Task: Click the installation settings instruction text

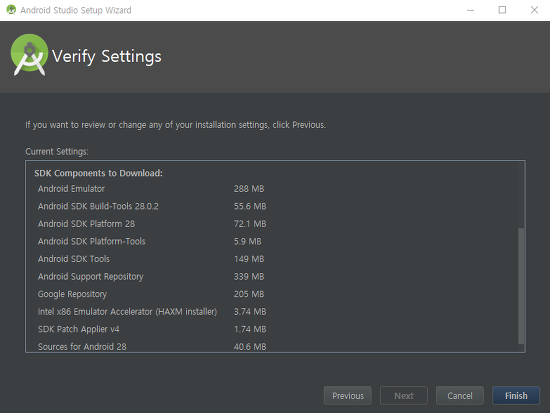Action: pos(175,125)
